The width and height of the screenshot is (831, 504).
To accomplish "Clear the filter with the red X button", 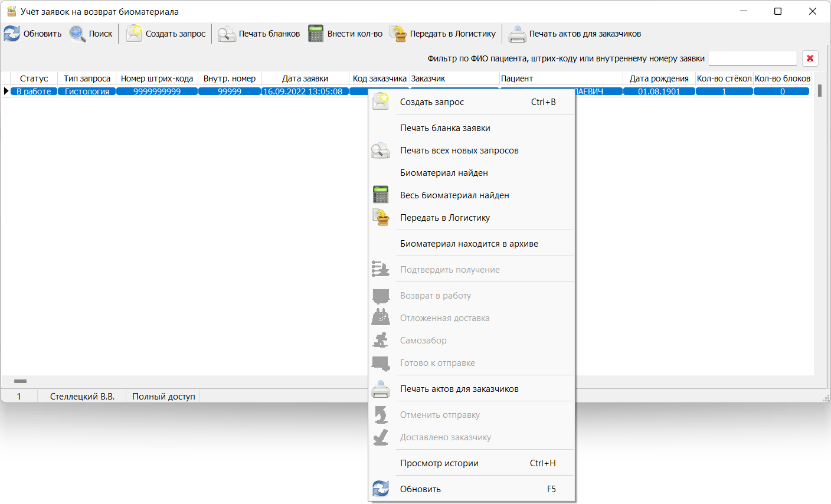I will click(x=810, y=58).
